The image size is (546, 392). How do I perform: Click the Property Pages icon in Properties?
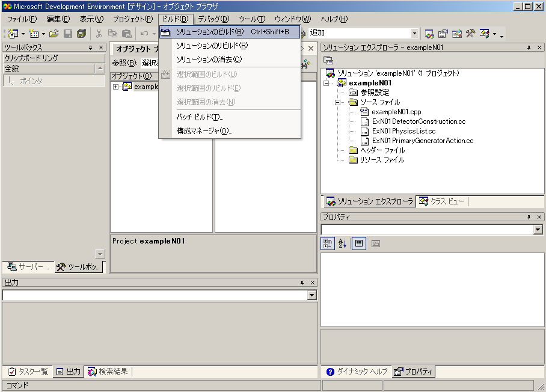pyautogui.click(x=376, y=243)
